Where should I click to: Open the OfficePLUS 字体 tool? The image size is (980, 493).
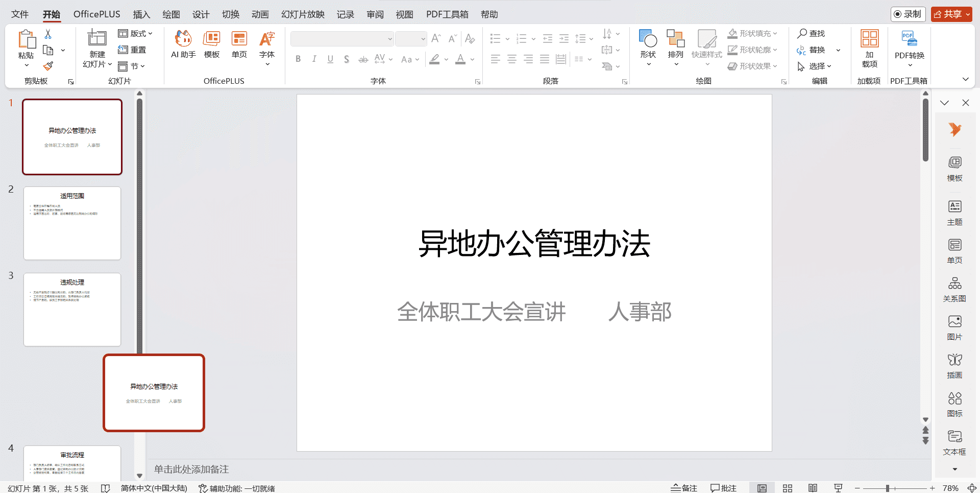click(267, 49)
